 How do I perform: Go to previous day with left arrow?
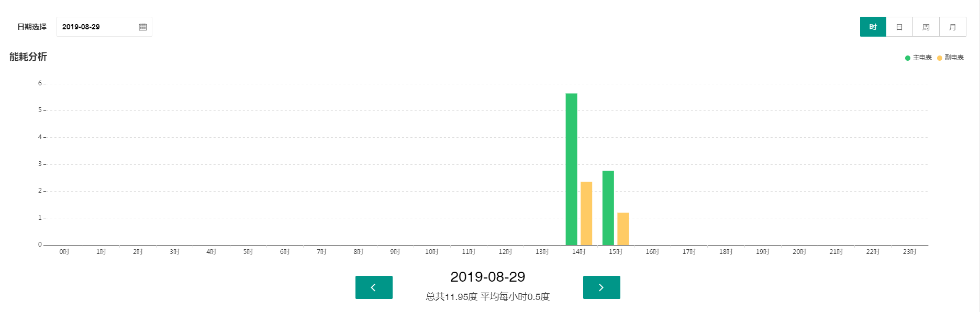point(374,287)
